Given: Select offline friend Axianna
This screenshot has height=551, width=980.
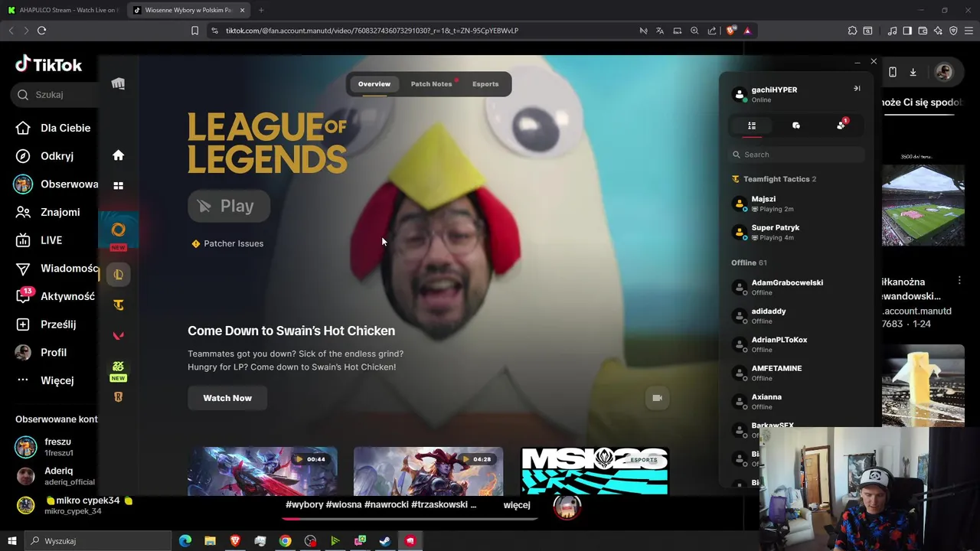Looking at the screenshot, I should tap(796, 402).
